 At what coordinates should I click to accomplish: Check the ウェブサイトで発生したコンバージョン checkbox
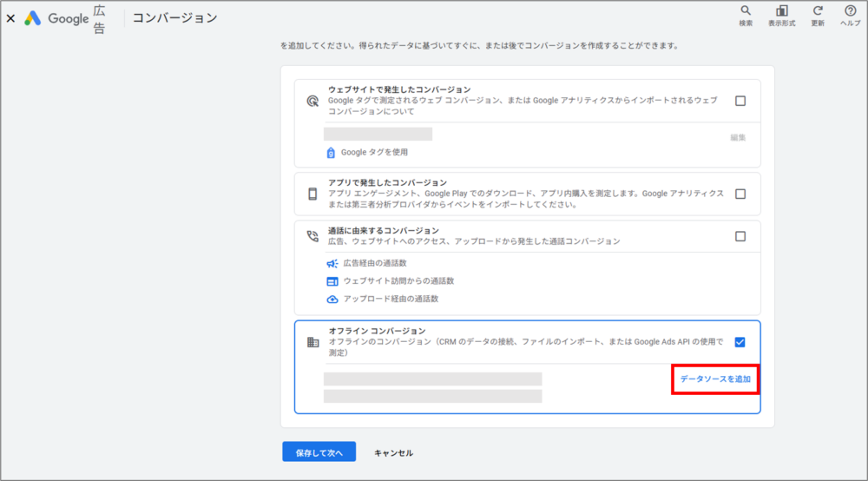(x=740, y=101)
